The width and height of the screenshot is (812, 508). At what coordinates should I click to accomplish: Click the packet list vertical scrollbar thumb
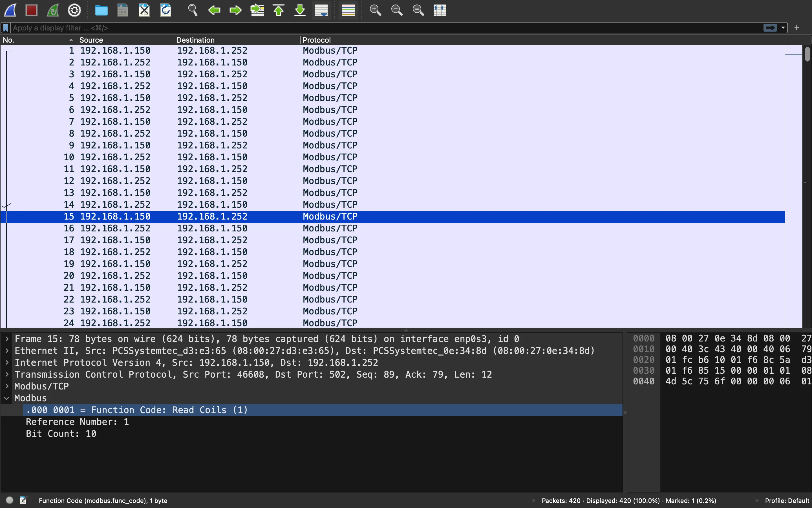(807, 54)
